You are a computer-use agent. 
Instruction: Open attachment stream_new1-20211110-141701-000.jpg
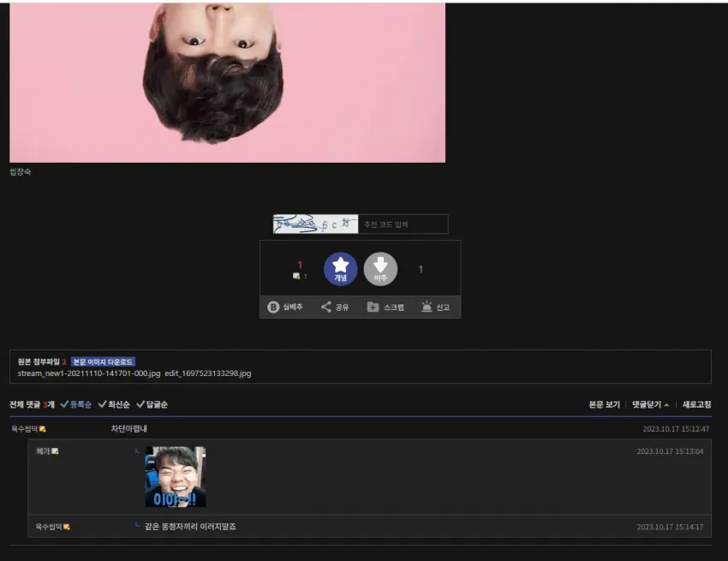coord(89,373)
